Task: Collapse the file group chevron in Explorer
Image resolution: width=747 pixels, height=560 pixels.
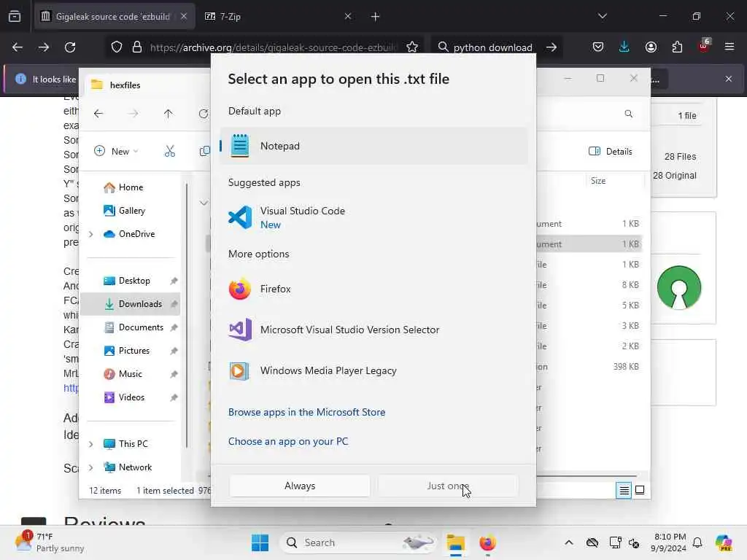Action: click(x=204, y=203)
